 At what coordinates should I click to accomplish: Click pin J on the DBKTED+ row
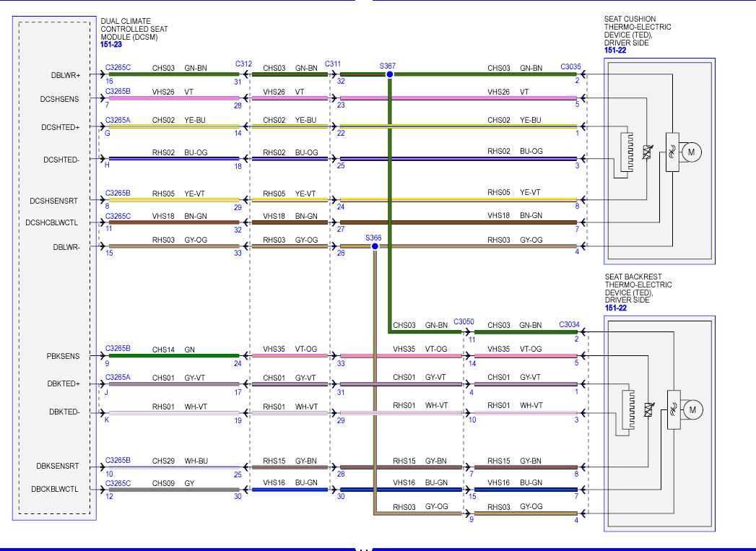pyautogui.click(x=107, y=392)
